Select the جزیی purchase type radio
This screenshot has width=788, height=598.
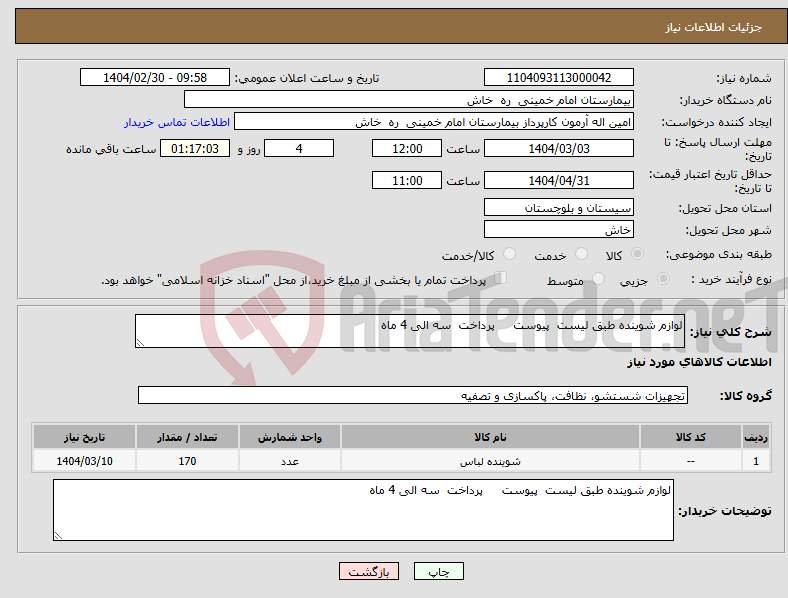tap(663, 278)
